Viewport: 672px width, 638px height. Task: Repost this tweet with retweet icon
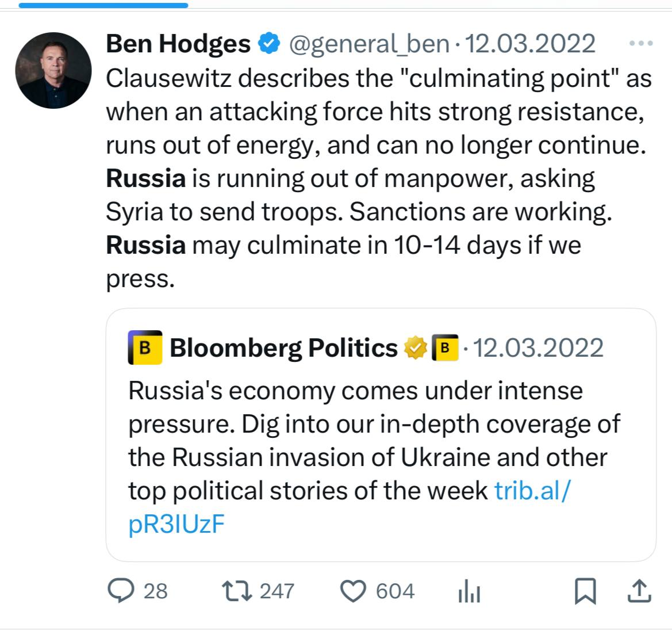(237, 591)
